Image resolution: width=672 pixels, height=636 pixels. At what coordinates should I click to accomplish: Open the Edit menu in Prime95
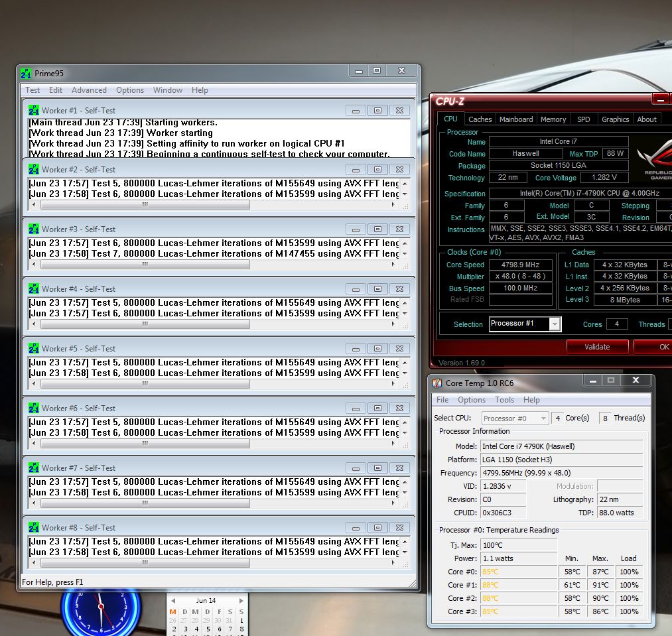tap(56, 90)
